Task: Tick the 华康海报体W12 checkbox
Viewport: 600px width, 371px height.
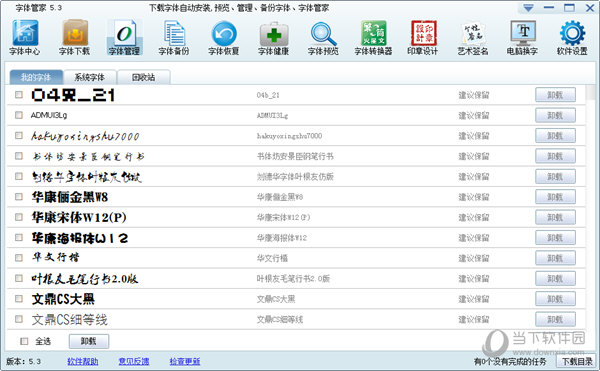Action: coord(19,238)
